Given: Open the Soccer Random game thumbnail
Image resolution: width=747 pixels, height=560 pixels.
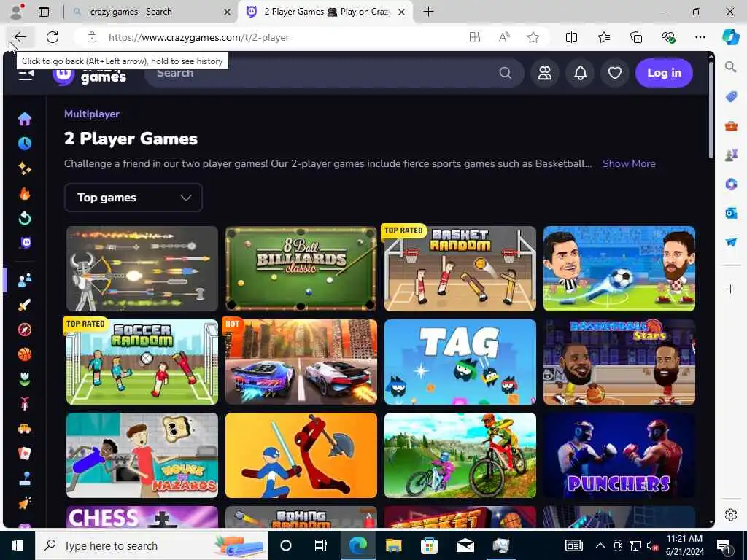Looking at the screenshot, I should [142, 362].
